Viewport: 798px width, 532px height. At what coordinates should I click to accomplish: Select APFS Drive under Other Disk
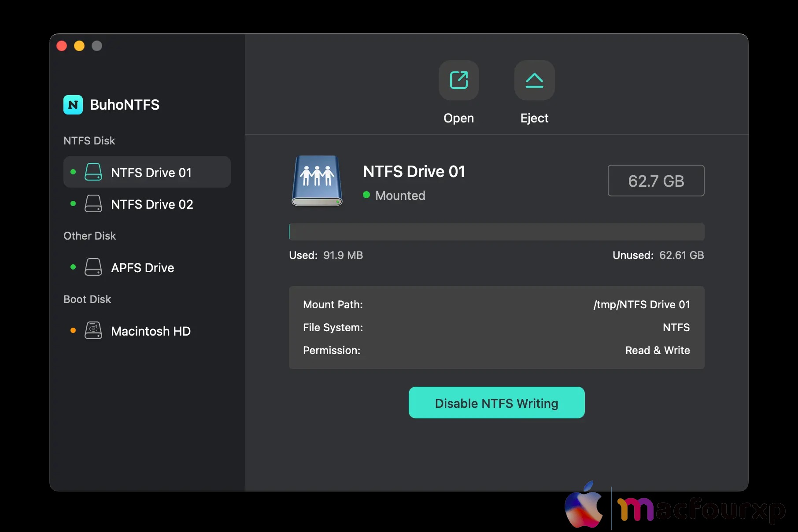[147, 267]
